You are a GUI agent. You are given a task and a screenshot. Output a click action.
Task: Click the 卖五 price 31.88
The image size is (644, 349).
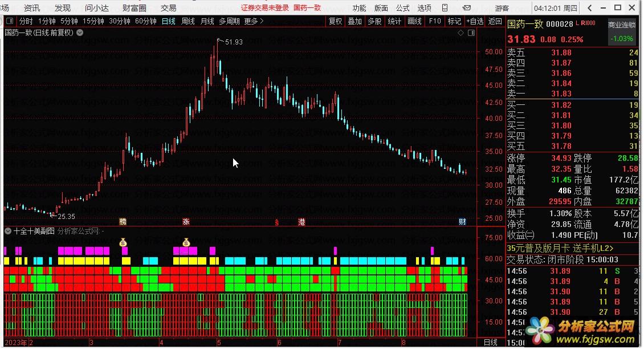(x=561, y=52)
